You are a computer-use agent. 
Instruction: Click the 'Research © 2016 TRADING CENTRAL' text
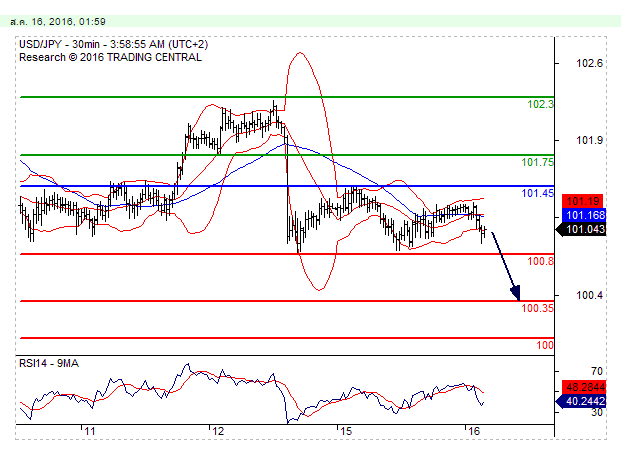pyautogui.click(x=110, y=57)
